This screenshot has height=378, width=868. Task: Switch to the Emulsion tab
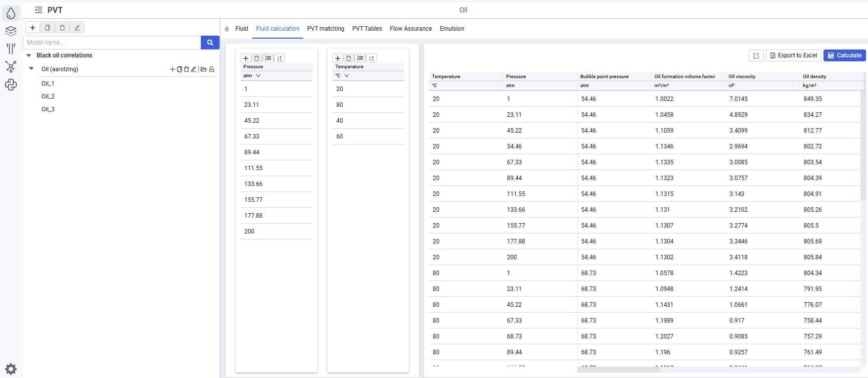pos(452,29)
